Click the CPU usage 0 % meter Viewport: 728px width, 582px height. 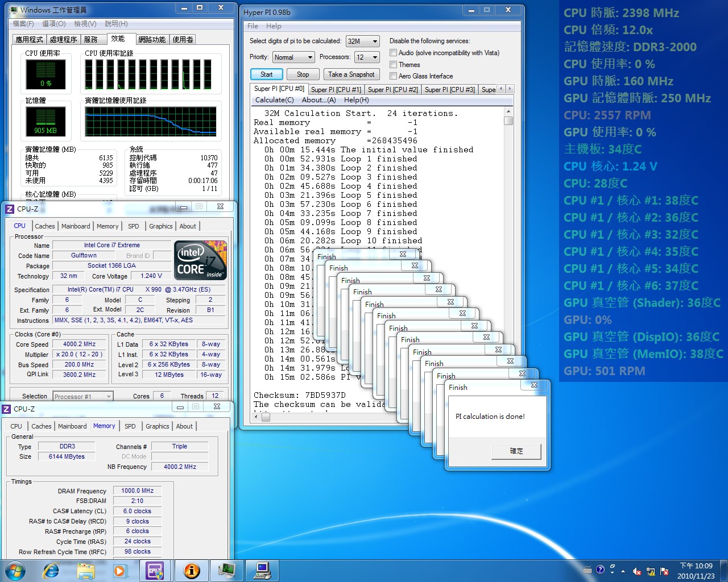point(45,74)
